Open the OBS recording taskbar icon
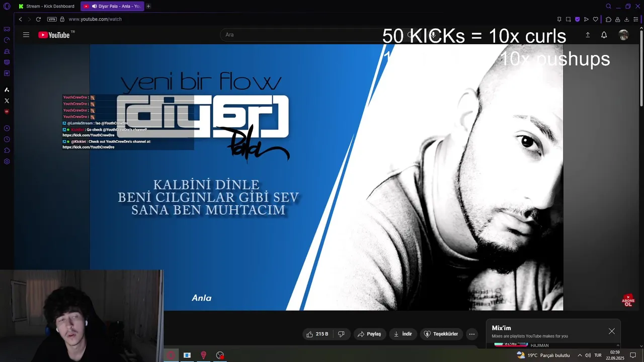This screenshot has width=644, height=362. tap(220, 355)
